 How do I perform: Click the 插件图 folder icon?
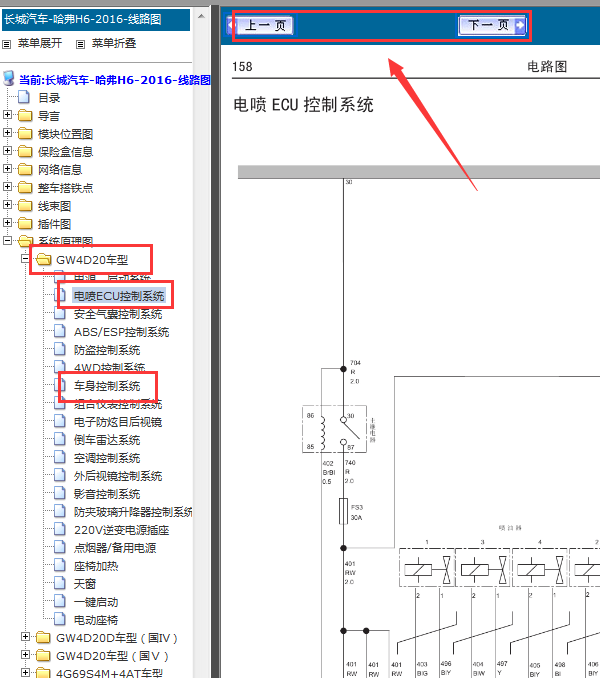click(25, 224)
